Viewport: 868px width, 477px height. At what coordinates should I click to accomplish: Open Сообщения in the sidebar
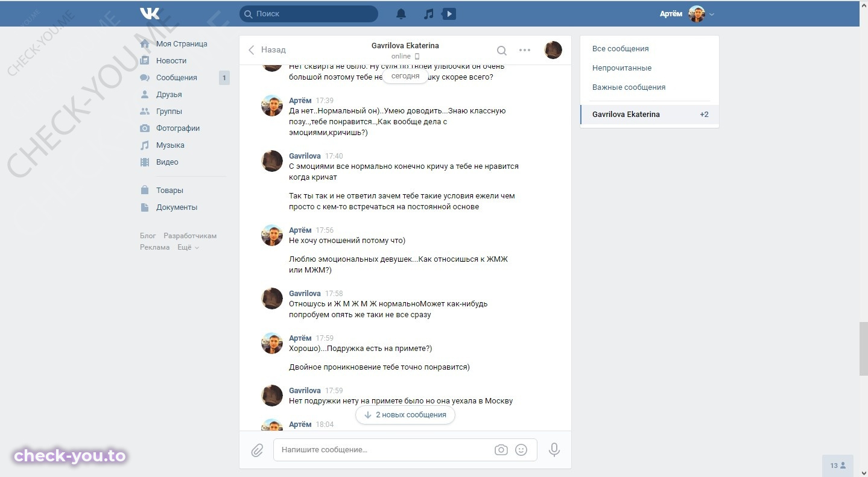[x=177, y=78]
